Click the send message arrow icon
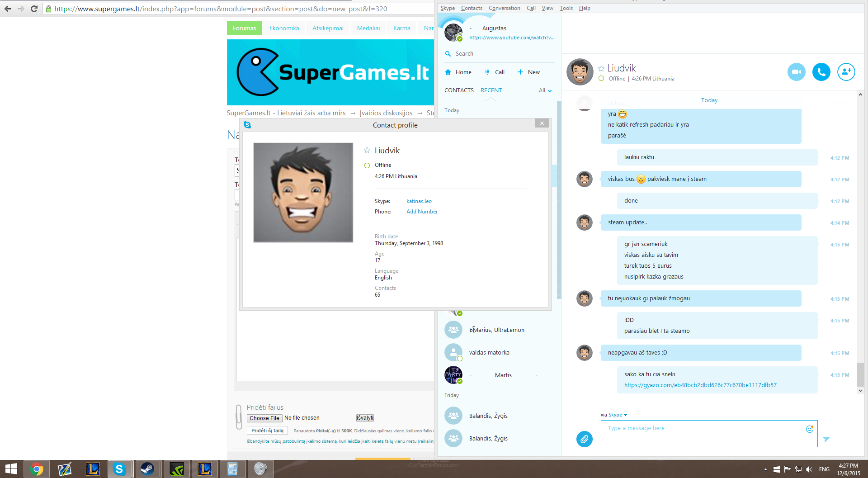This screenshot has width=868, height=478. [826, 439]
